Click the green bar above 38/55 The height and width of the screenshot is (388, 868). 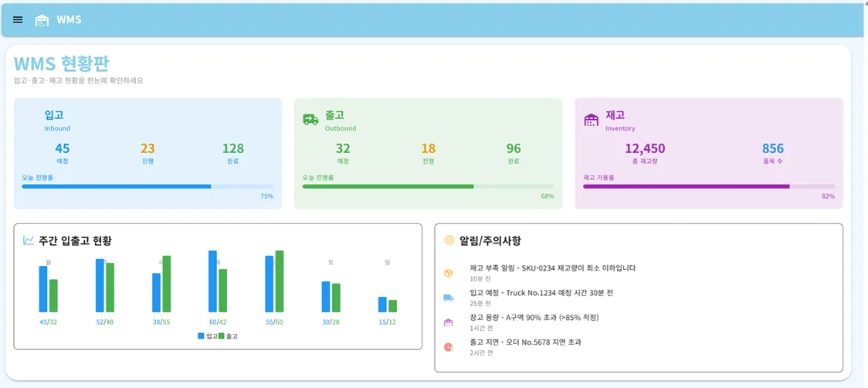point(167,284)
